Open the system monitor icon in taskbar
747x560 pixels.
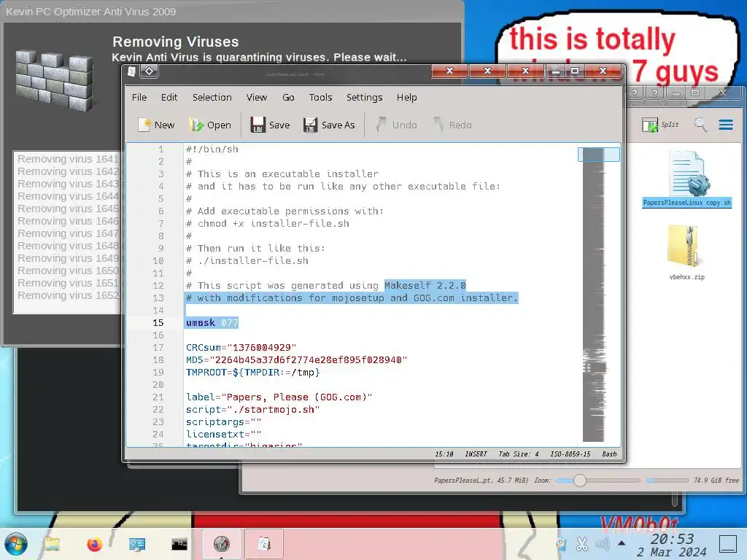click(136, 544)
